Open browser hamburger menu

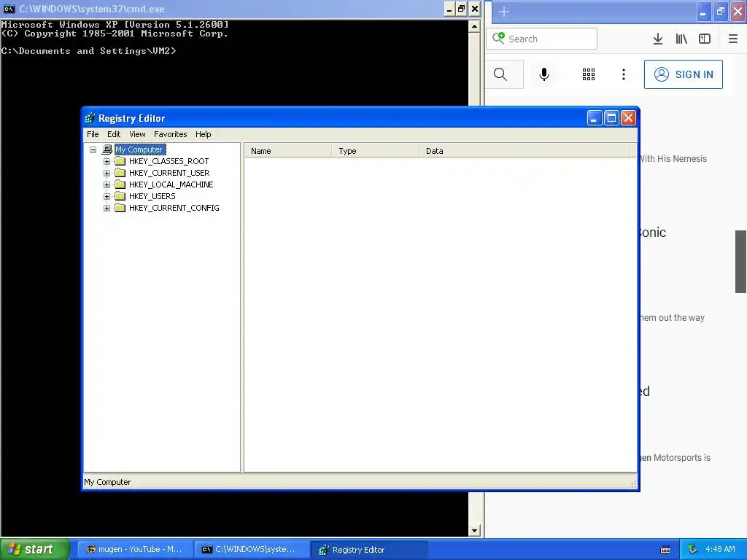pos(732,39)
